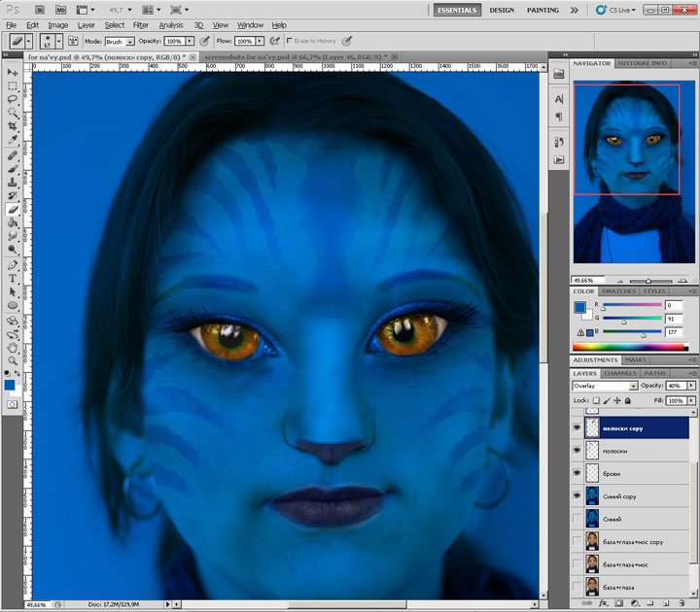Click the foreground color swatch in toolbox
The image size is (700, 612).
click(10, 386)
